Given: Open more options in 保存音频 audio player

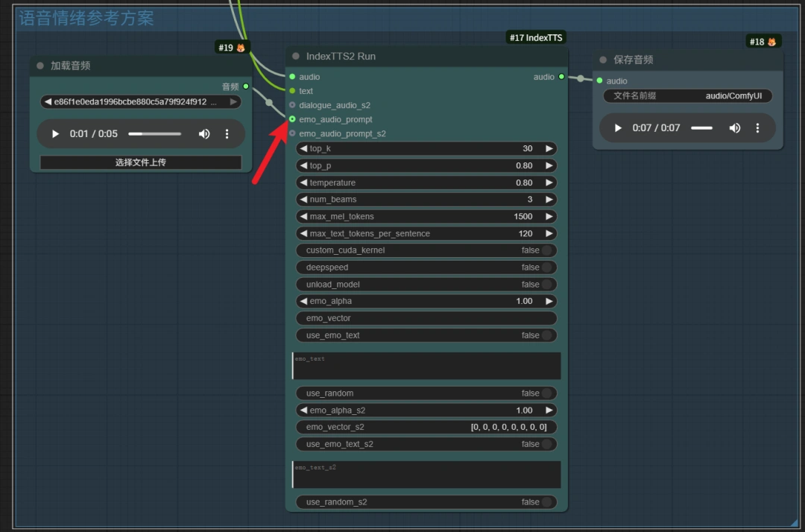Looking at the screenshot, I should click(x=757, y=127).
